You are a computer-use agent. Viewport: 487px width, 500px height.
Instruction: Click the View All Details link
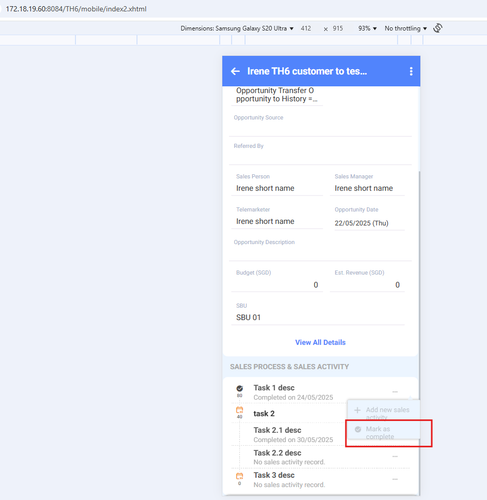pyautogui.click(x=320, y=342)
